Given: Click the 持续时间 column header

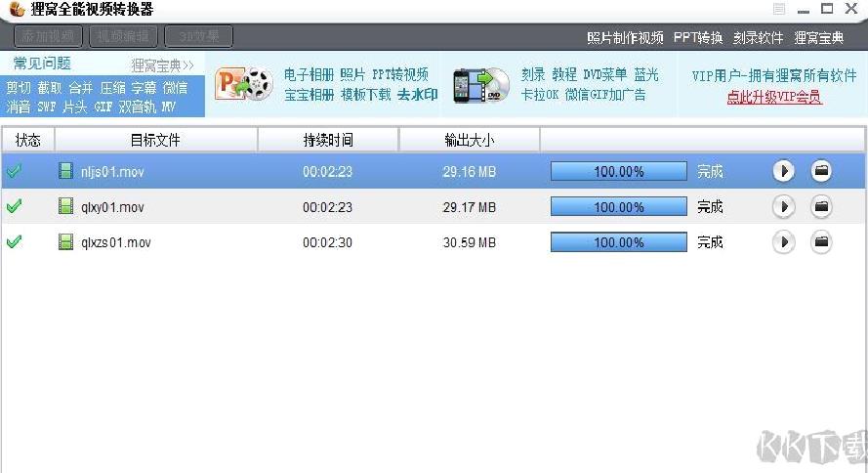Looking at the screenshot, I should click(x=328, y=140).
